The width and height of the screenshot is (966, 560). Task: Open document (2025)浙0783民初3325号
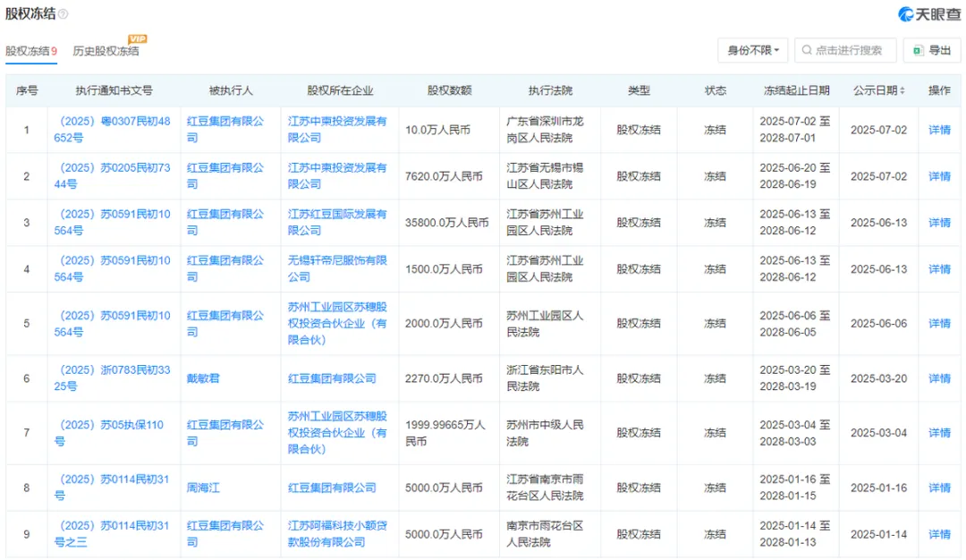coord(112,378)
